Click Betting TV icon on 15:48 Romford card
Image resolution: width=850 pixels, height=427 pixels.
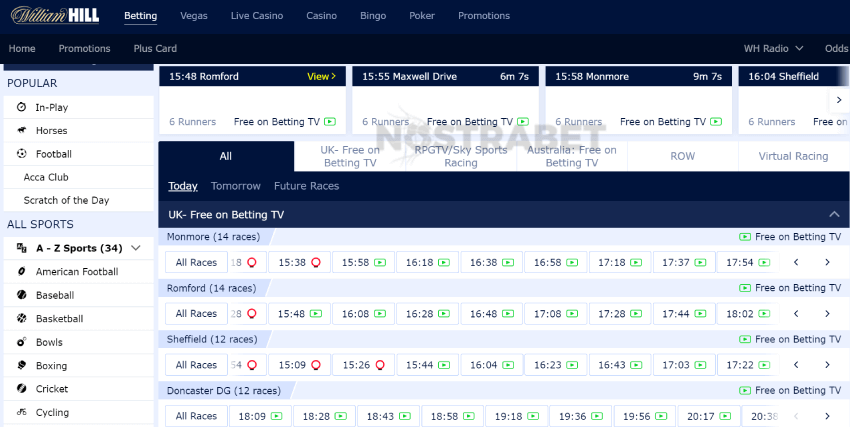click(330, 122)
